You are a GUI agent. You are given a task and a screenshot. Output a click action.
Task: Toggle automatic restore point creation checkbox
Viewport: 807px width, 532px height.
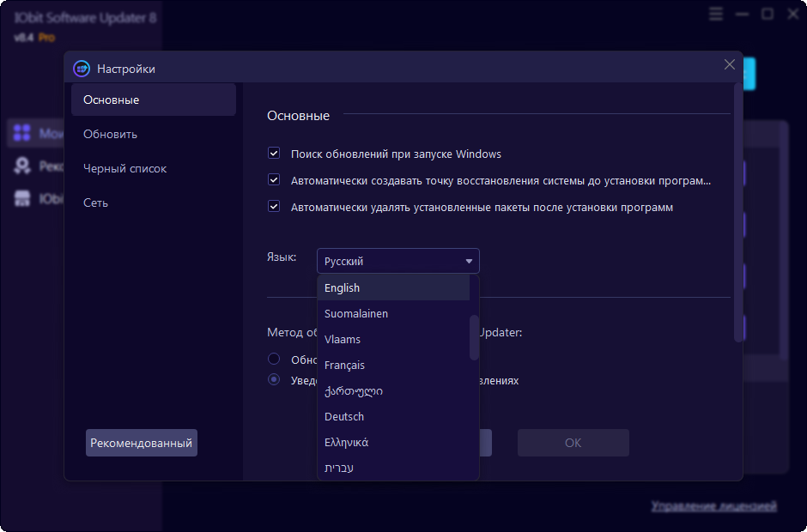click(x=274, y=180)
